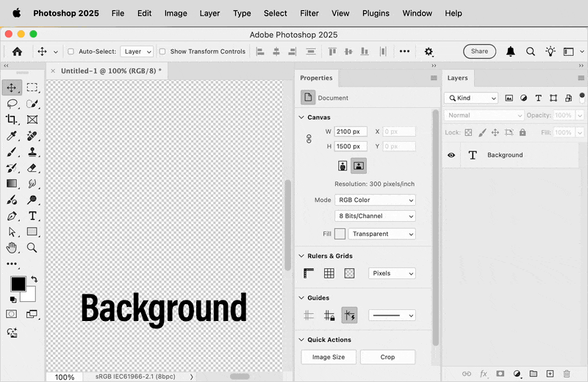Collapse the Guides section
Screen dimensions: 588x382
pos(301,298)
